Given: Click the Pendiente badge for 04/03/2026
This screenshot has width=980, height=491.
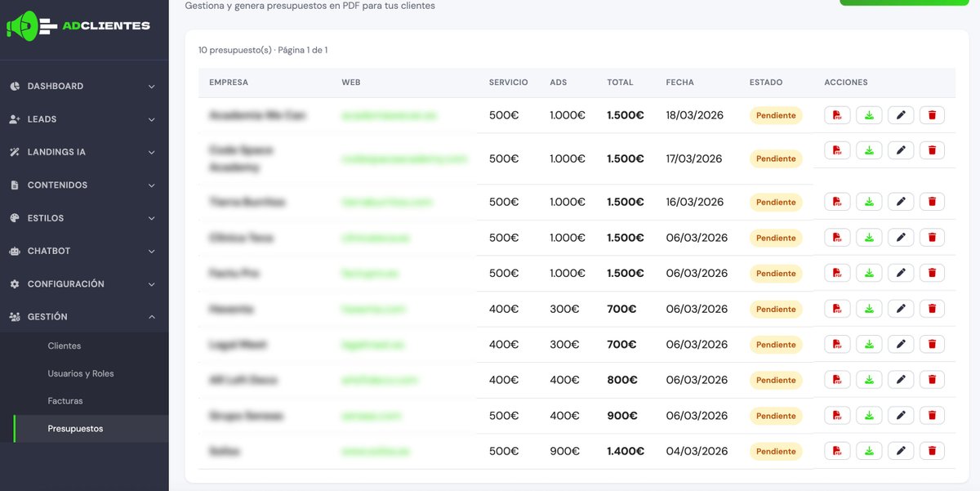Looking at the screenshot, I should point(776,451).
